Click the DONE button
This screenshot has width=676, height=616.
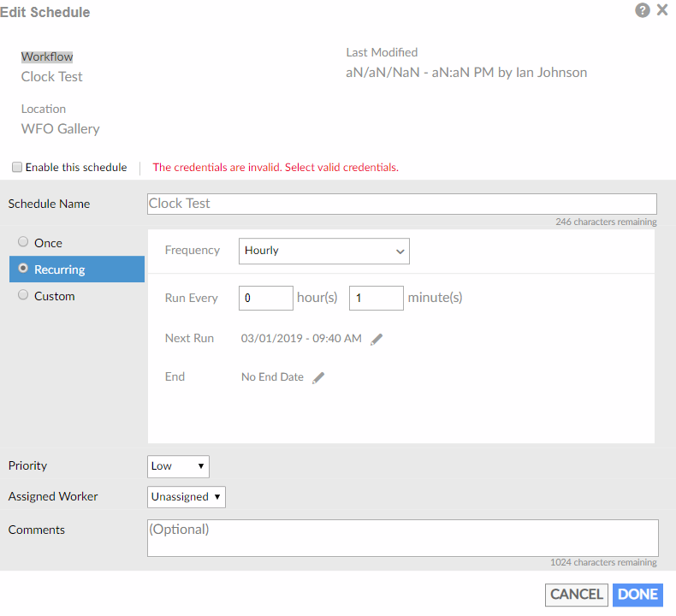coord(637,595)
